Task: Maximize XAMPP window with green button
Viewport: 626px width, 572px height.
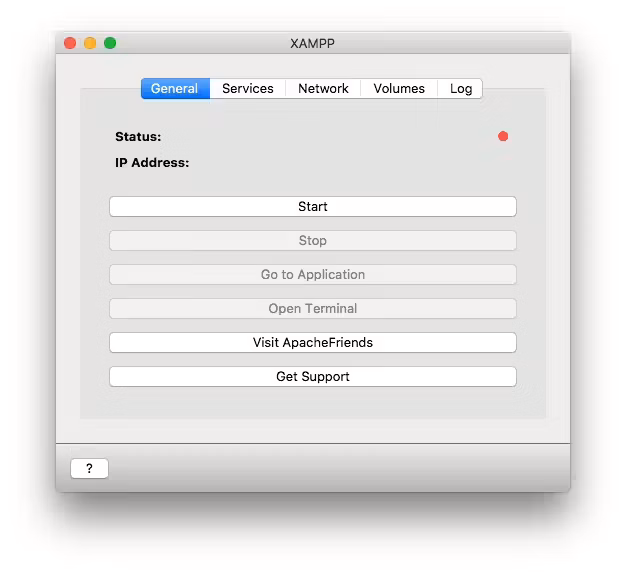Action: 110,43
